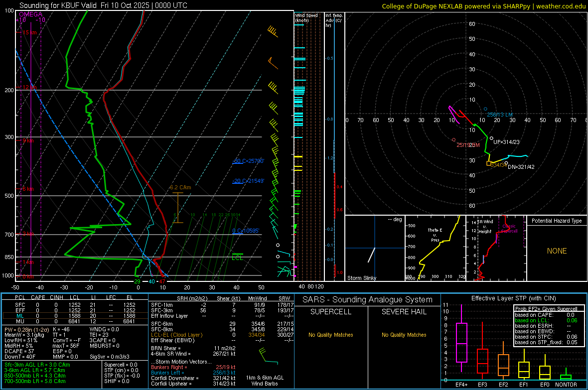
Task: Click the Theta-E v. Pres label
Action: pyautogui.click(x=435, y=235)
